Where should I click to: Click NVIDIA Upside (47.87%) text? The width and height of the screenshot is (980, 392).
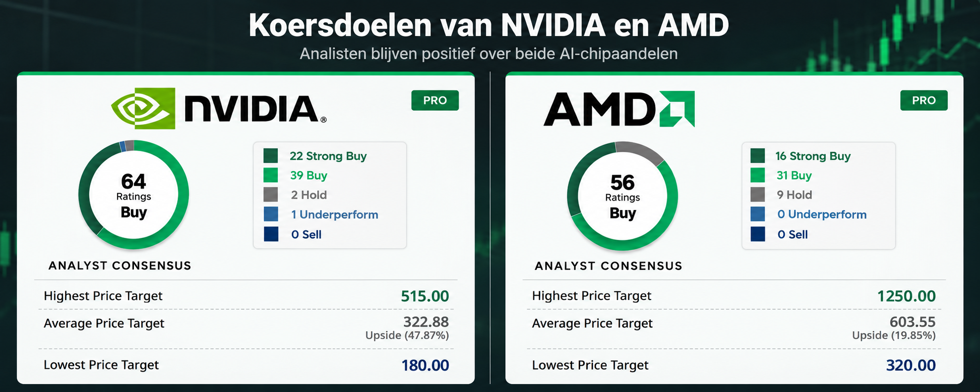[407, 335]
